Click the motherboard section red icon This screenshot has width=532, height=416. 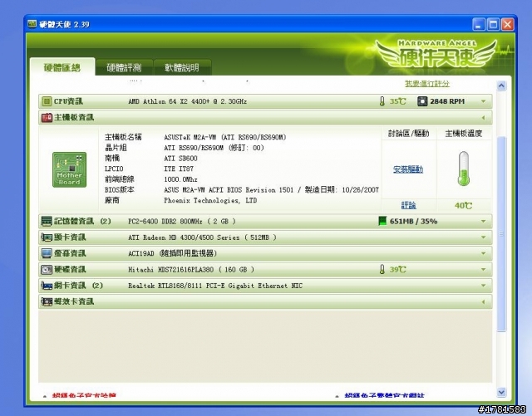coord(47,117)
